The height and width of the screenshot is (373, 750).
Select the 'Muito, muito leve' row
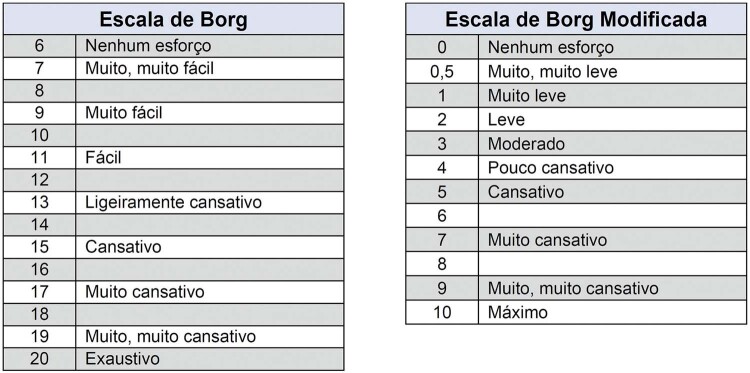coord(576,72)
